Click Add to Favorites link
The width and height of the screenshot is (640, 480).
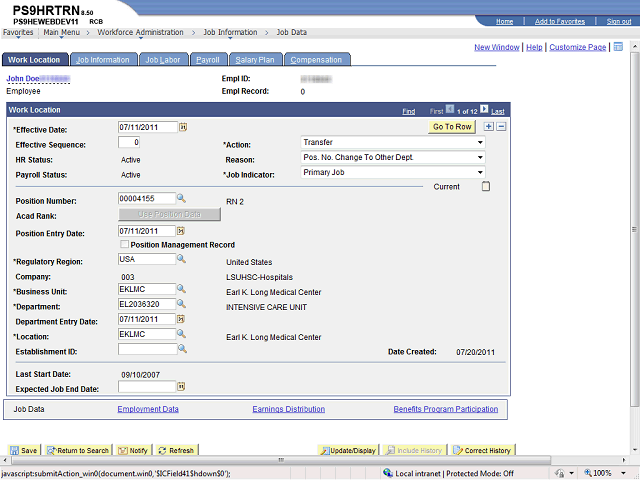560,21
